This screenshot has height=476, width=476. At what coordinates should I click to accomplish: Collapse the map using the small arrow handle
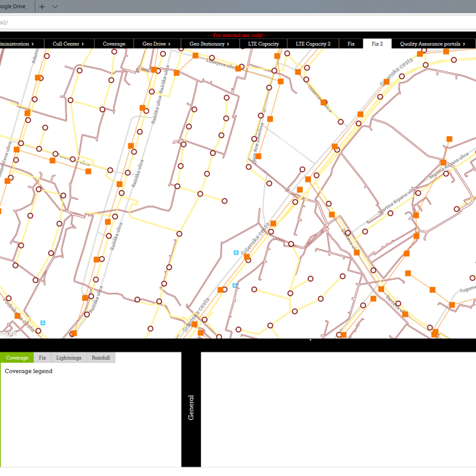click(x=310, y=340)
